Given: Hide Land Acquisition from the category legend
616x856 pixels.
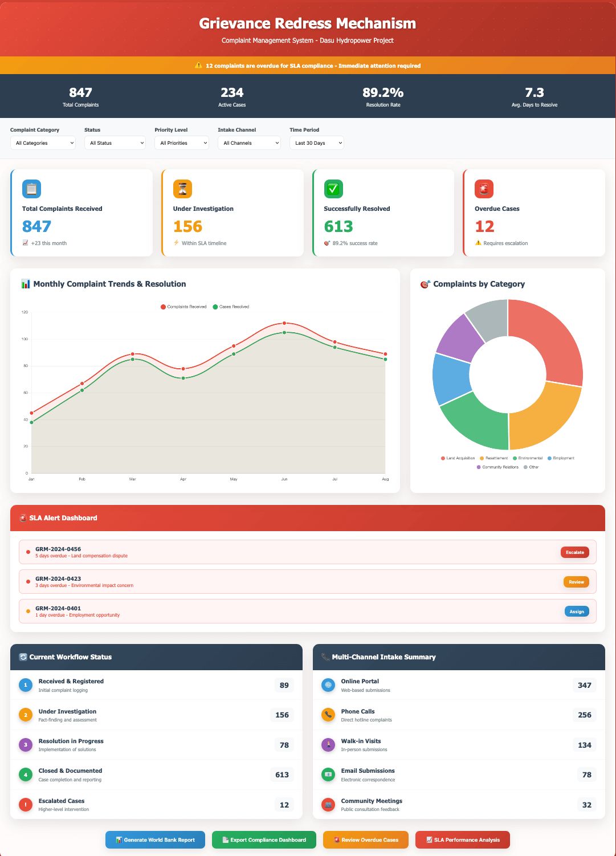Looking at the screenshot, I should pos(458,458).
